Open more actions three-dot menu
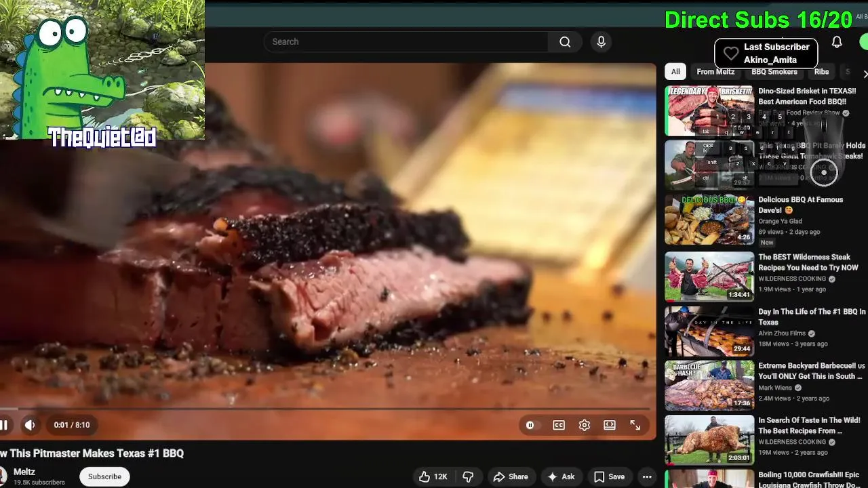Viewport: 868px width, 488px height. coord(647,476)
